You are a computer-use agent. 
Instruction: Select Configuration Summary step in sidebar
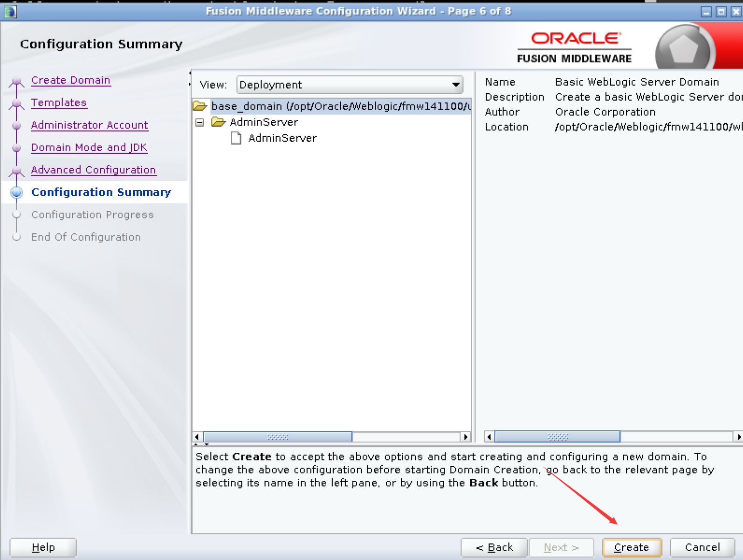pos(101,192)
